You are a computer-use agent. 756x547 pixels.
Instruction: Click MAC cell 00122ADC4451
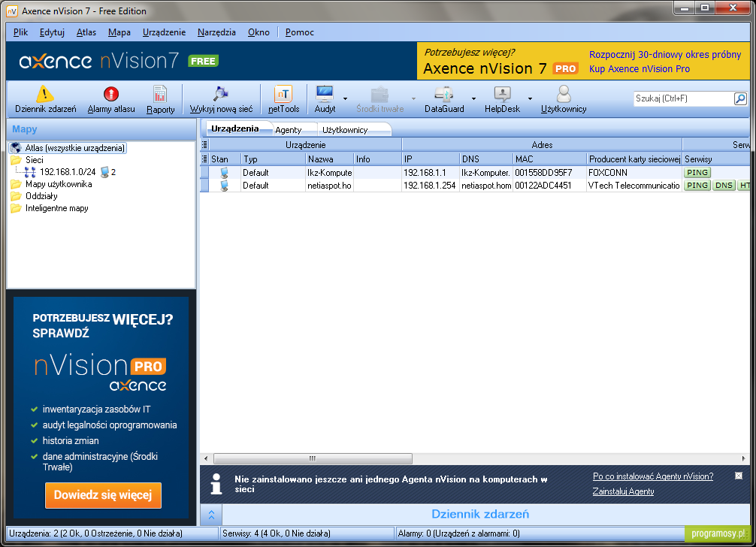coord(549,186)
